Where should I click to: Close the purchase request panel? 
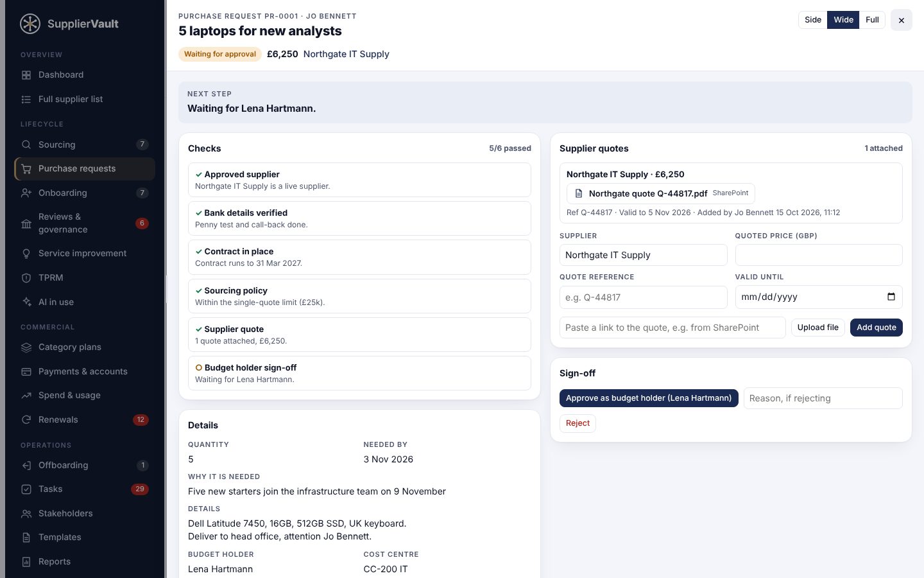[901, 20]
